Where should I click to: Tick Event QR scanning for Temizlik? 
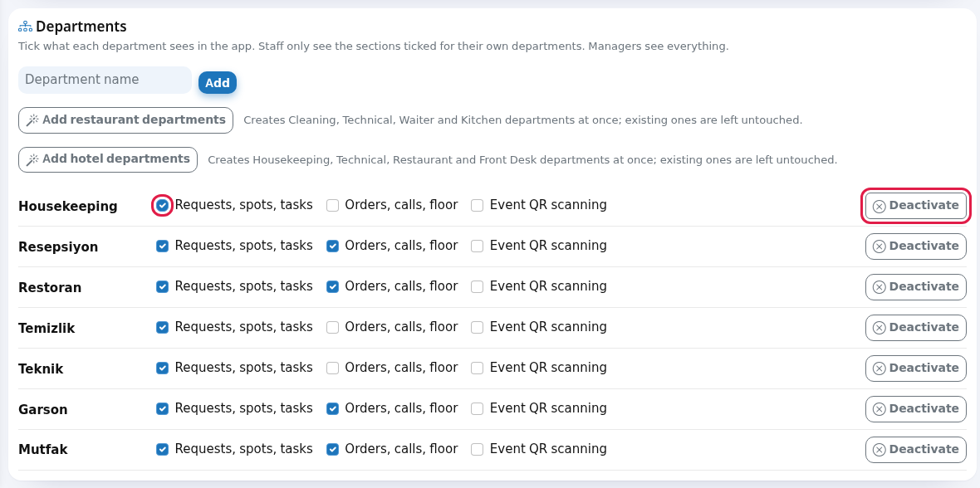click(477, 328)
